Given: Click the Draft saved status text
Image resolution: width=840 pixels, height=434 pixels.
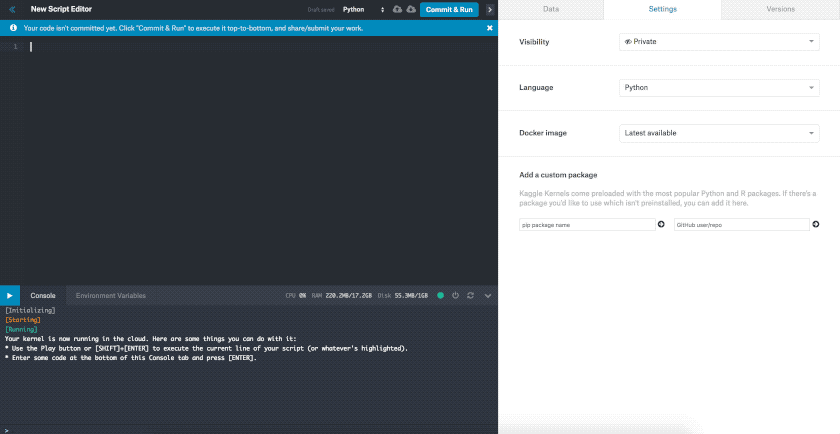Looking at the screenshot, I should (x=321, y=10).
